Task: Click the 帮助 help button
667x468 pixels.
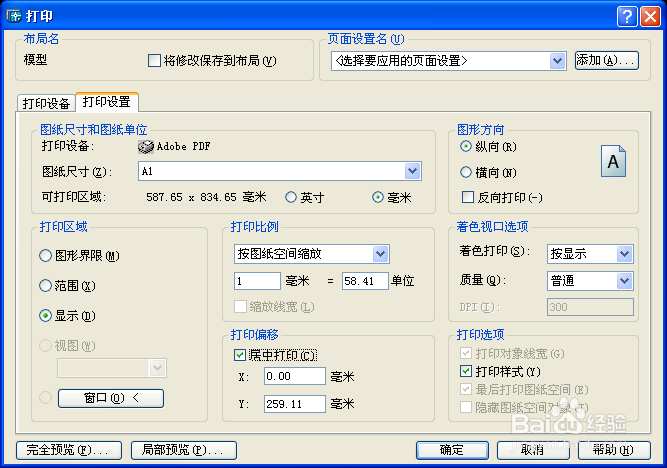Action: (x=614, y=450)
